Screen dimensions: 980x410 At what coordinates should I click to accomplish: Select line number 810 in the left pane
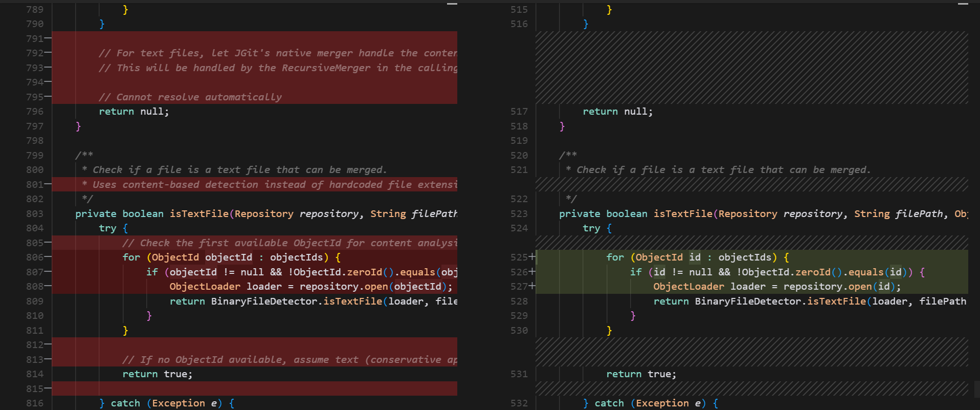pos(35,315)
